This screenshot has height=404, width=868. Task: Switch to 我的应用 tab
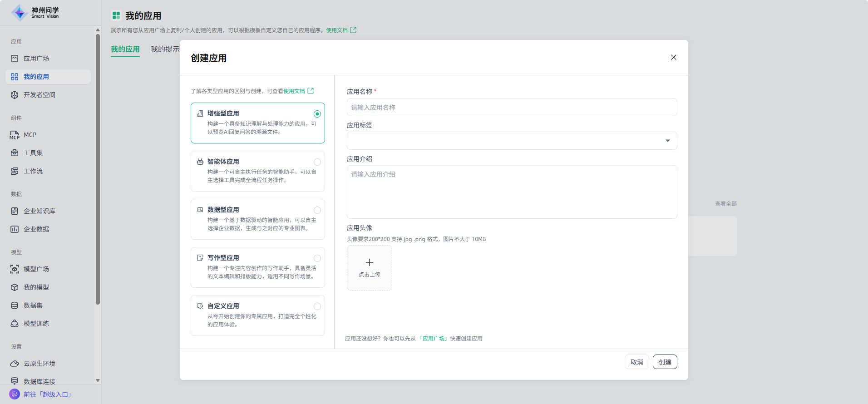[x=125, y=49]
